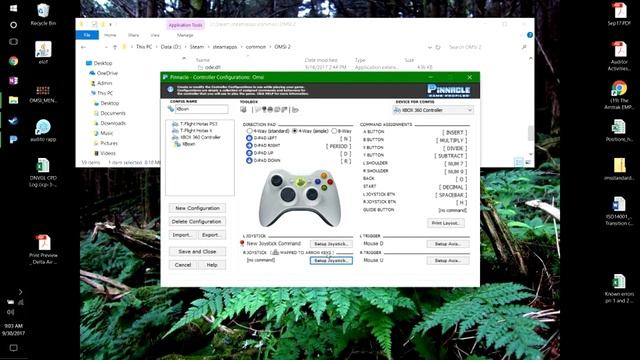Open the Windows Start button

13,8
